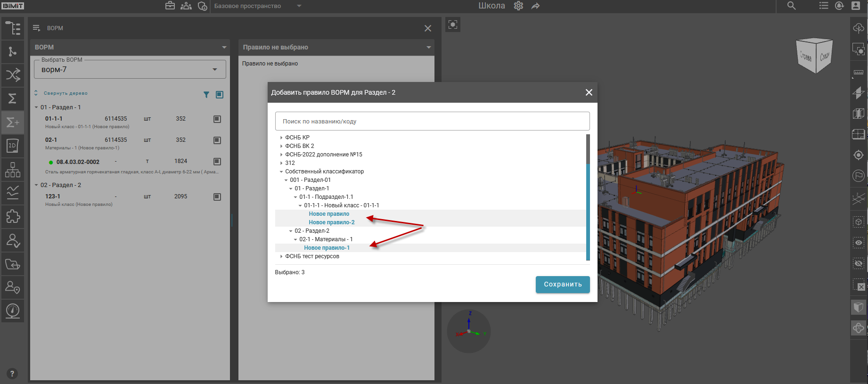Click the fit-to-view icon in the viewport

453,25
